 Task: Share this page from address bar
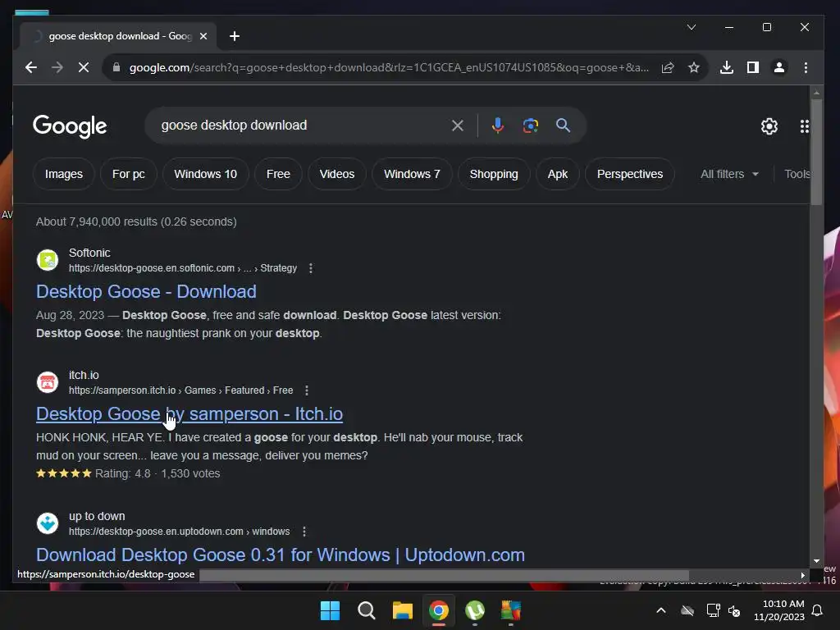(x=668, y=67)
